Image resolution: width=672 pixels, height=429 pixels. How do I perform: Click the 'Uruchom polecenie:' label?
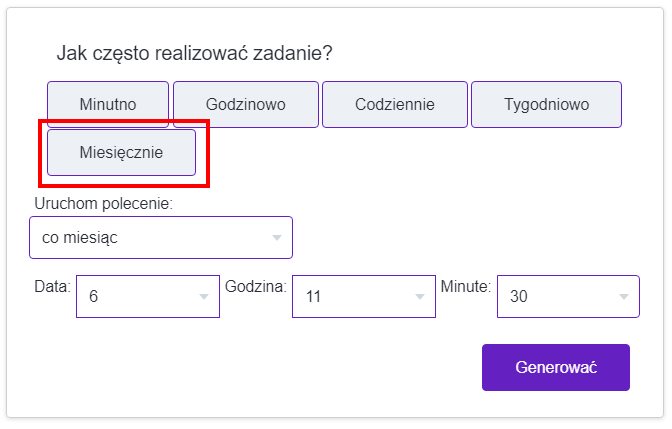tap(103, 204)
